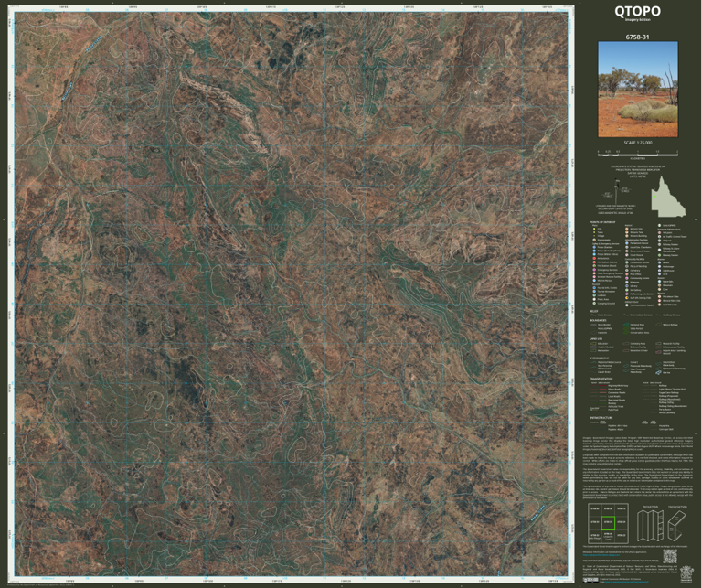The width and height of the screenshot is (702, 588).
Task: Click the sheet number 6758-31
Action: (x=637, y=37)
